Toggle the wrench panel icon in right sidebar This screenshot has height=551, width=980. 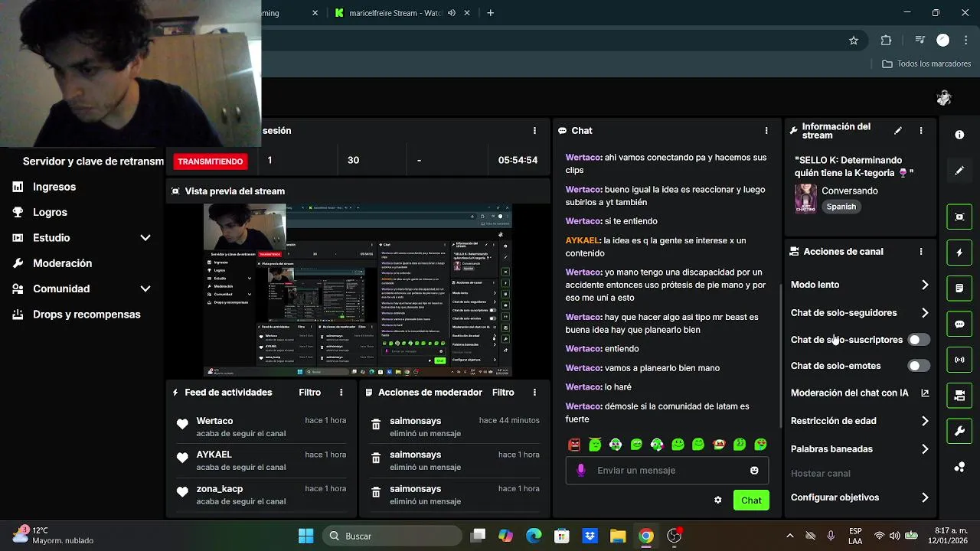pyautogui.click(x=959, y=431)
